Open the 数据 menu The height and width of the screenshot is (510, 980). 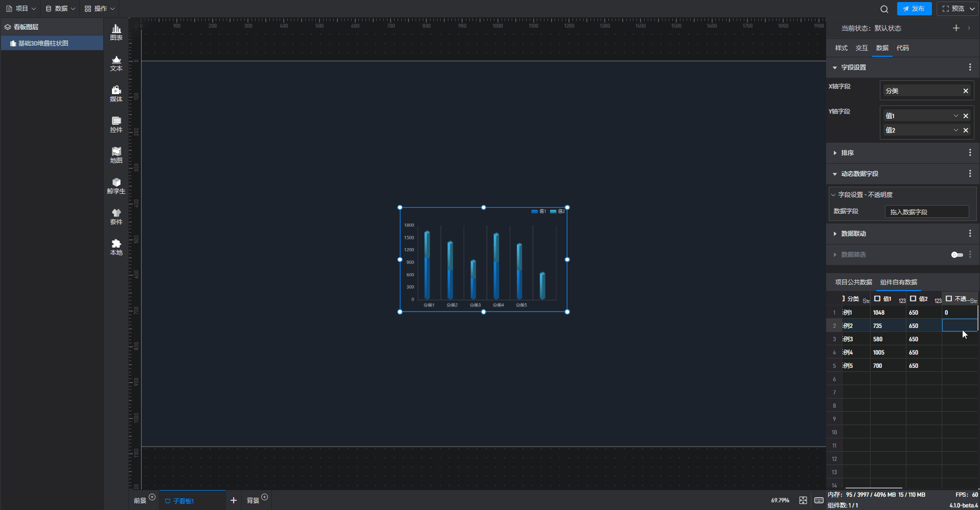tap(60, 9)
